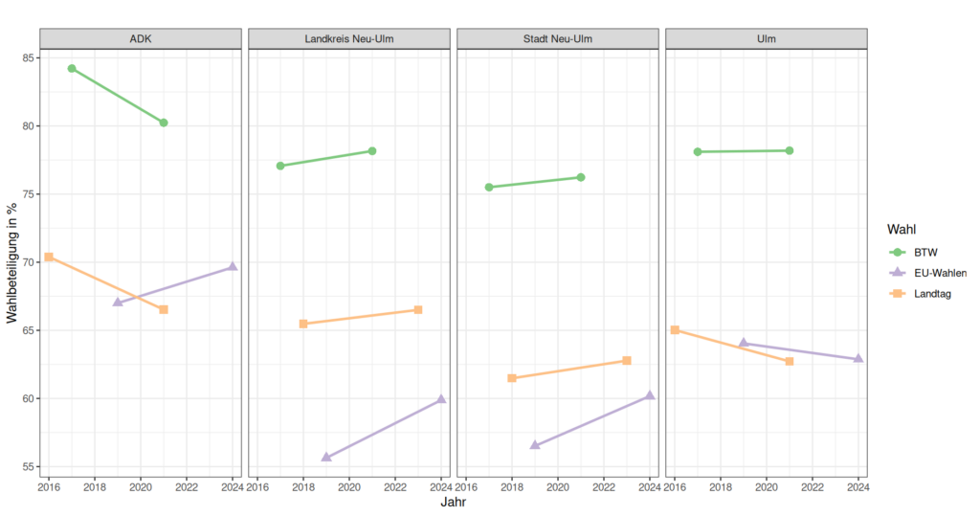Click the Wahl legend title
The image size is (980, 516).
coord(902,230)
